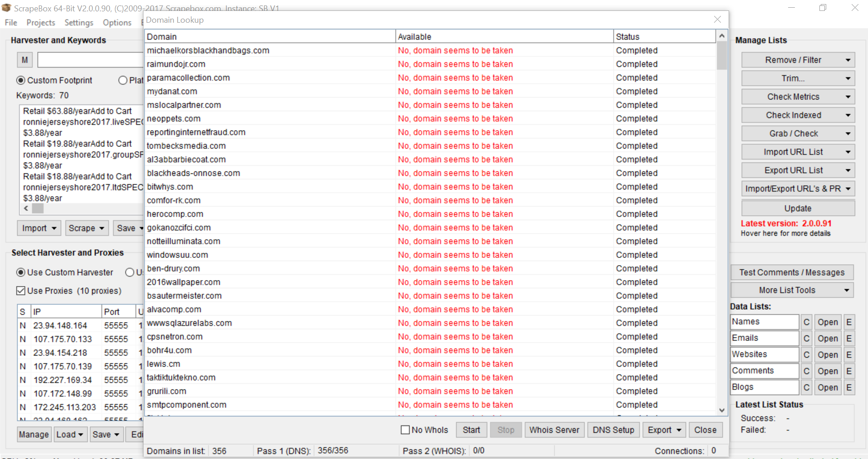Open DNS Setup
This screenshot has width=868, height=459.
pos(613,430)
